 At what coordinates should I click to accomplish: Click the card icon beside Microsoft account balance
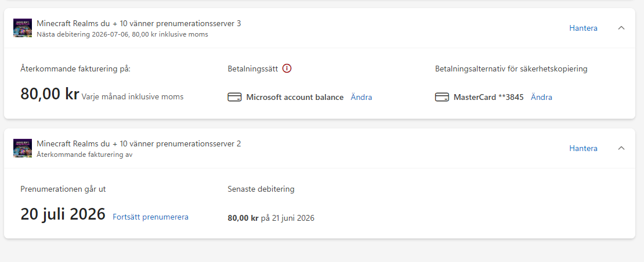click(234, 98)
